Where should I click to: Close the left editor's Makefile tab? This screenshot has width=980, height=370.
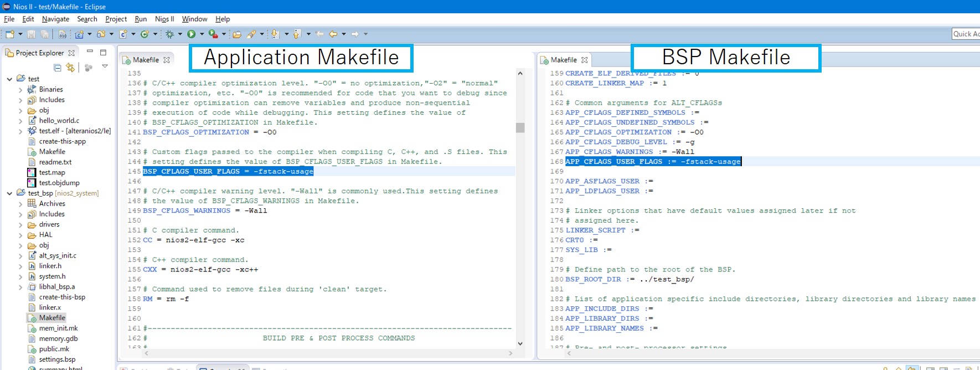pos(167,60)
